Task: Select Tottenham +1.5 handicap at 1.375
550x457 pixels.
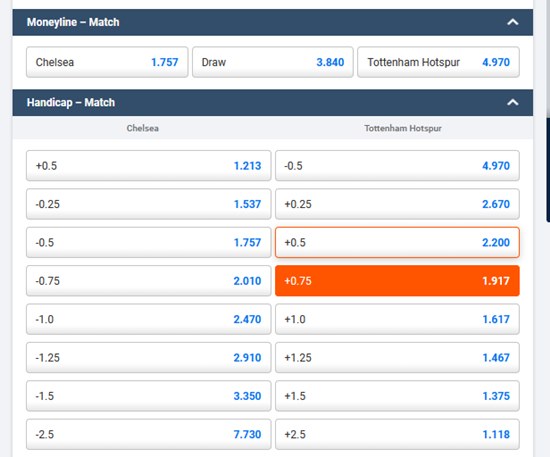Action: [397, 396]
